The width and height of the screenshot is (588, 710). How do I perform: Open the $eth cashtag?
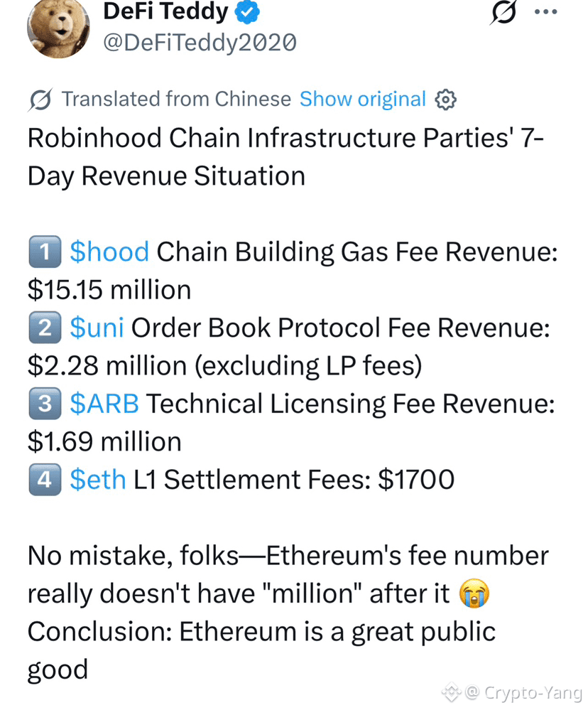[x=98, y=480]
